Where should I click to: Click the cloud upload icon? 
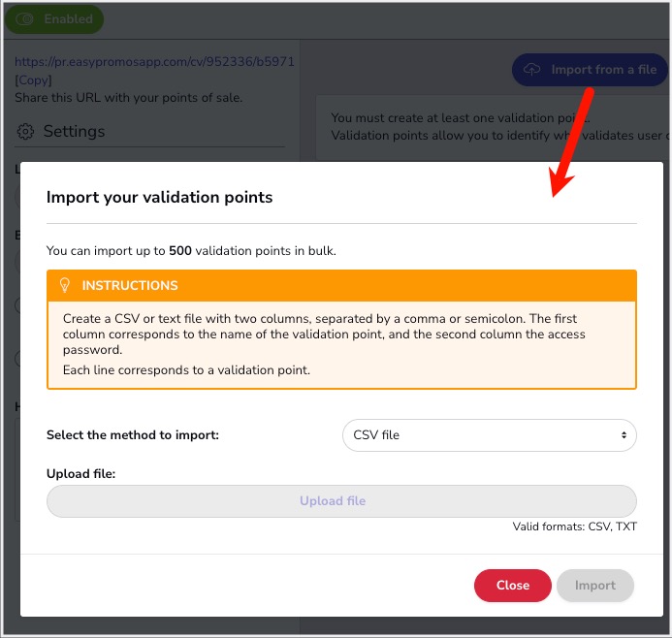point(532,70)
